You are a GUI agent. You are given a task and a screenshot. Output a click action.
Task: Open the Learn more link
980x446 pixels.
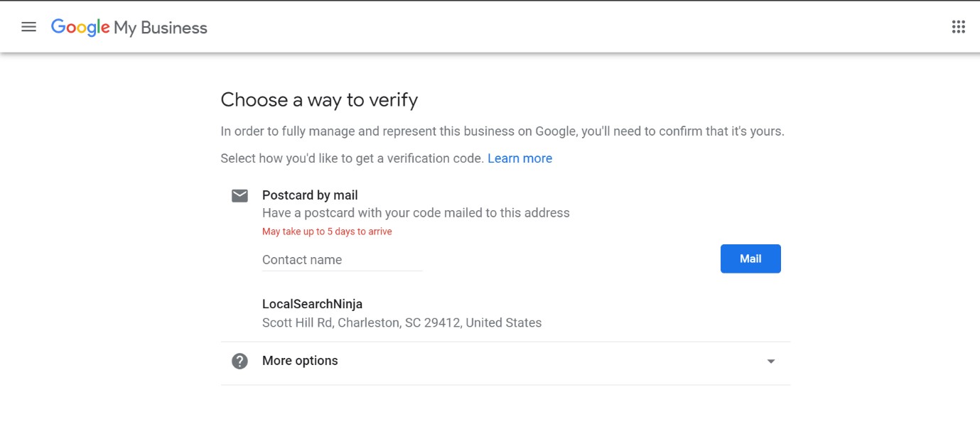519,158
